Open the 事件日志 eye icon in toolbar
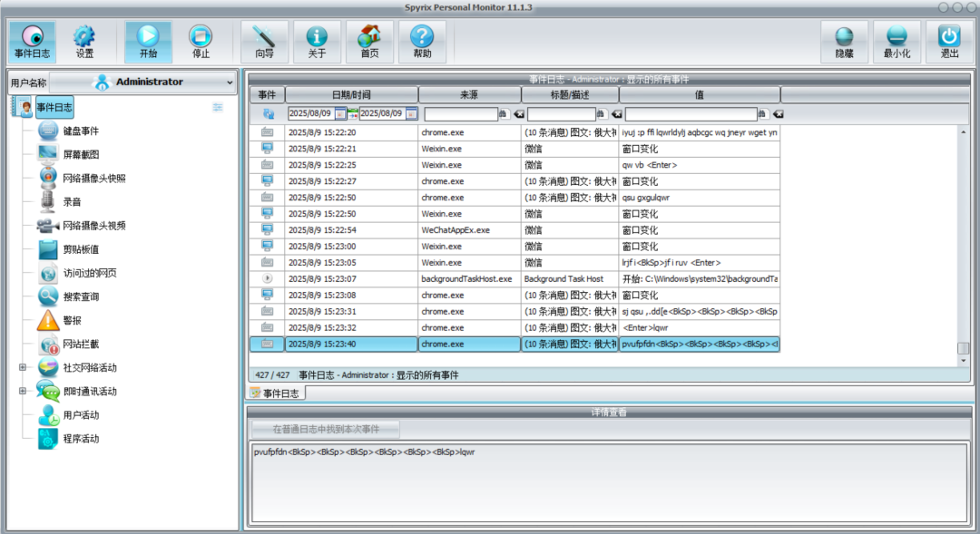This screenshot has width=980, height=534. coord(32,42)
